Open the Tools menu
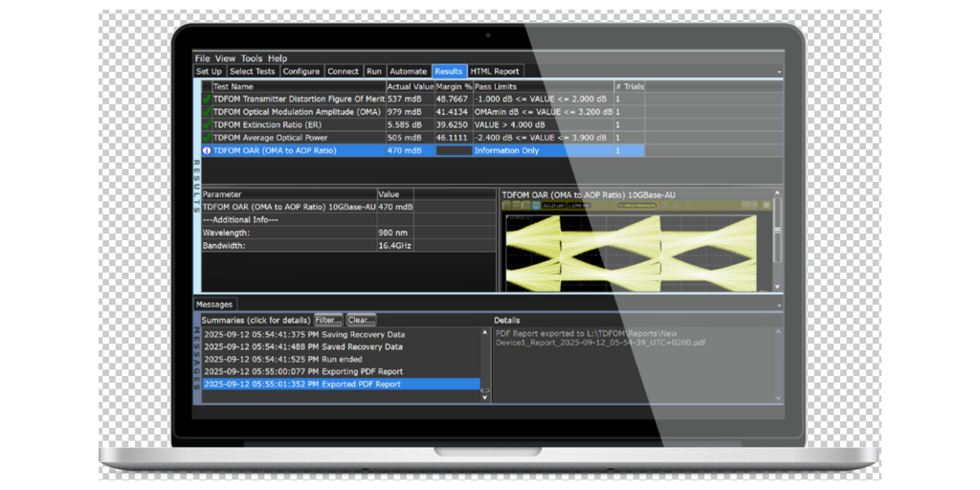980x490 pixels. pos(251,58)
